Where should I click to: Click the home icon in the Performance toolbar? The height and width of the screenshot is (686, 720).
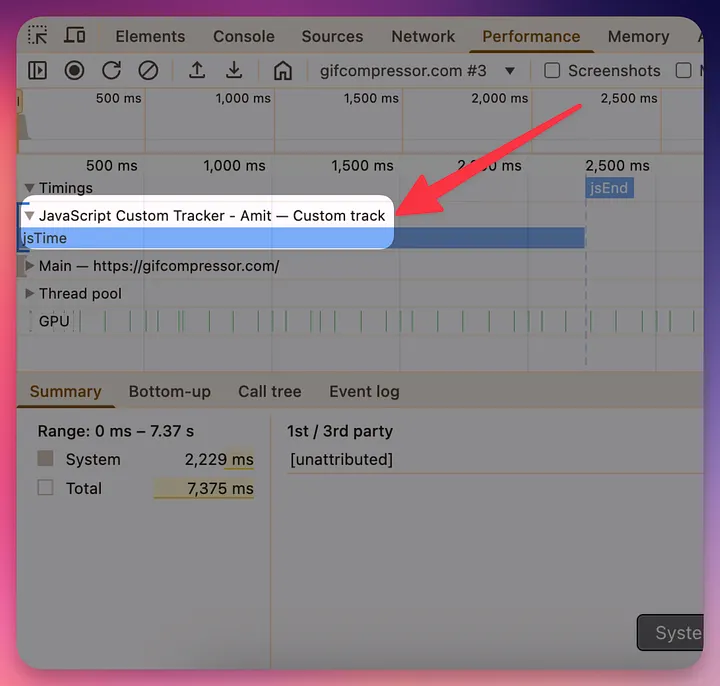(283, 71)
